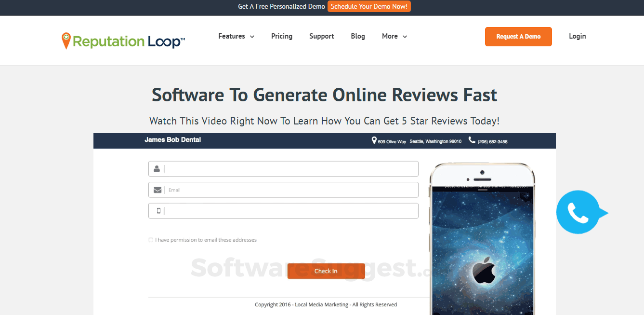
Task: Click the person icon in the name field
Action: (157, 168)
